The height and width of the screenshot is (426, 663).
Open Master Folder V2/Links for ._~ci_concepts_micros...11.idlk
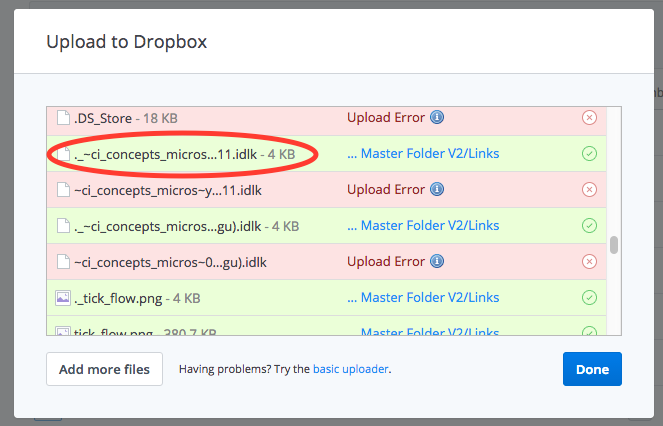tap(423, 153)
